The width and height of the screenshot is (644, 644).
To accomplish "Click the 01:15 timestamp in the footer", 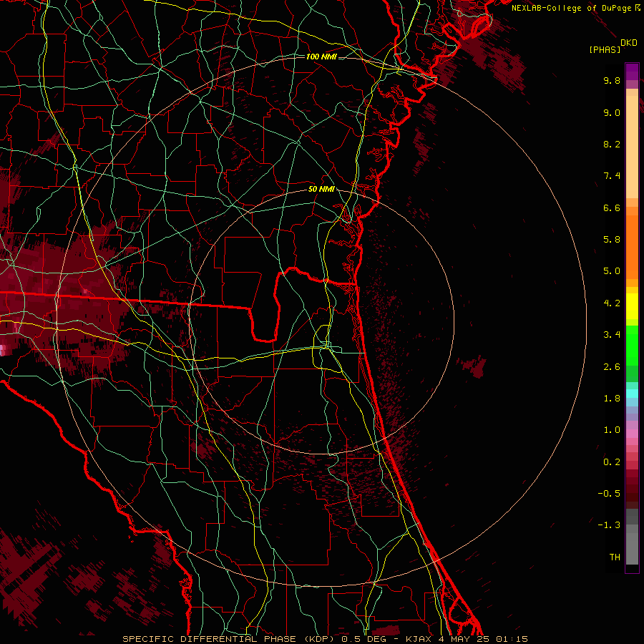I will [512, 639].
